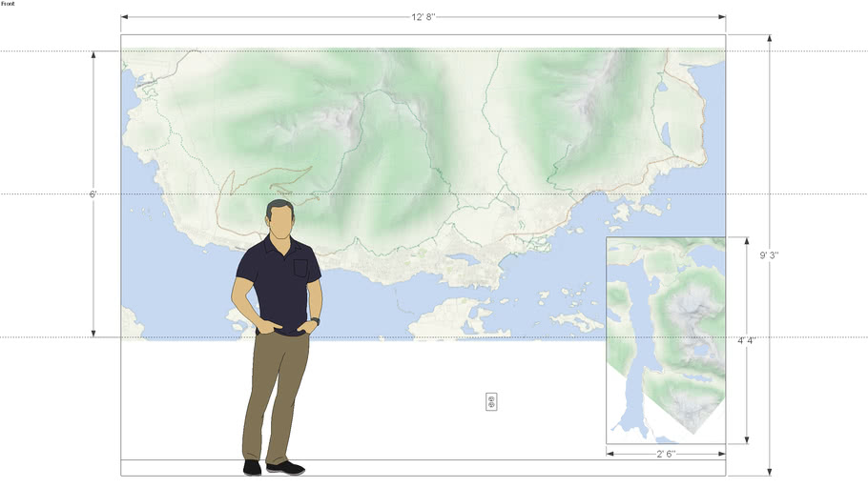
Task: Click the 9' 3" wall height dimension
Action: 769,255
